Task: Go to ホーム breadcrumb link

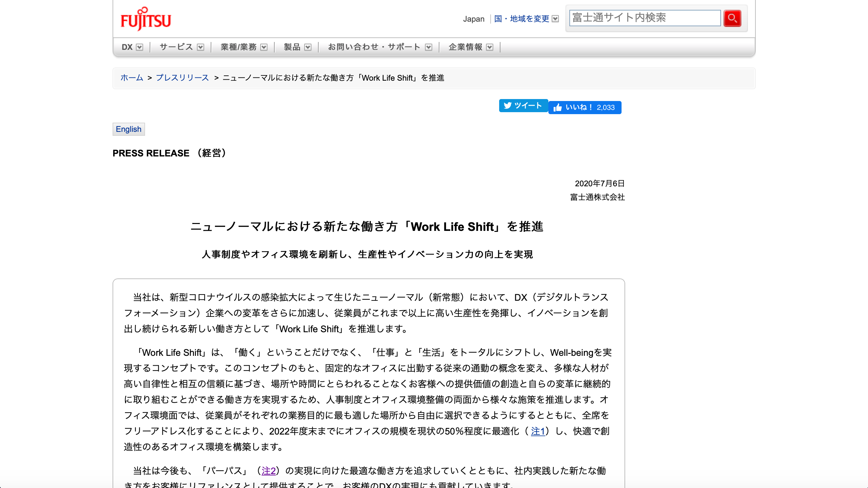Action: coord(132,78)
